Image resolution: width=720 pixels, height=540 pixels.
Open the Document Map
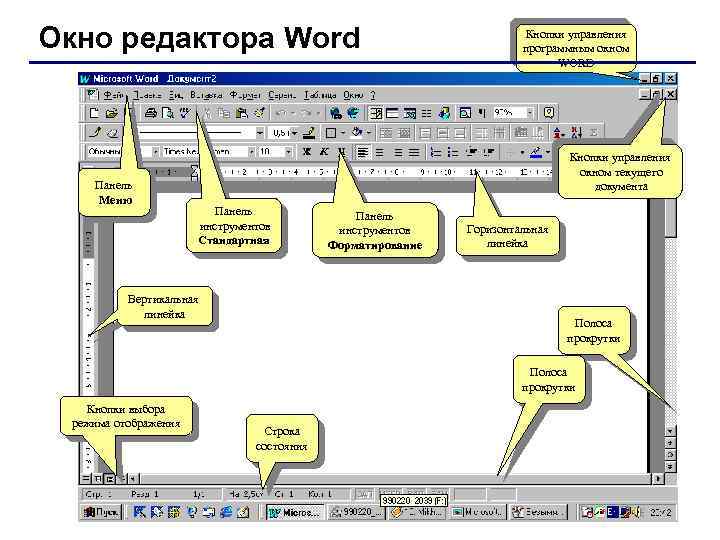point(465,112)
